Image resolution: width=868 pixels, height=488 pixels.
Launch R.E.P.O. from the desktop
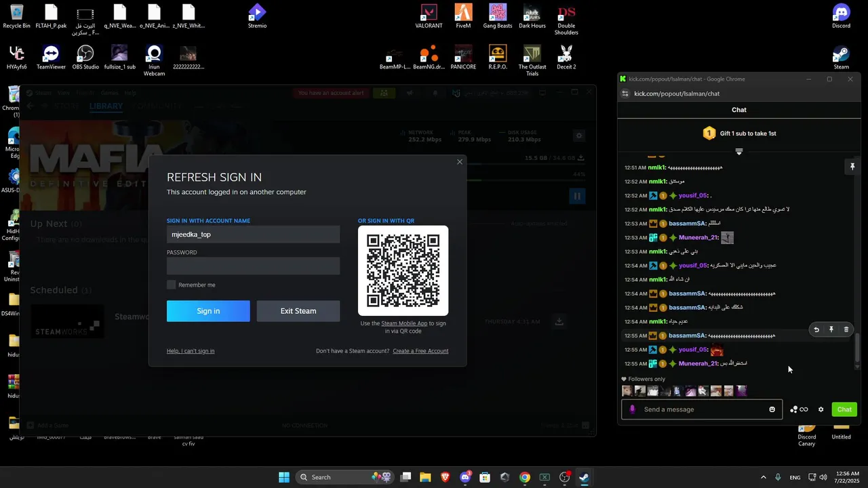[498, 58]
